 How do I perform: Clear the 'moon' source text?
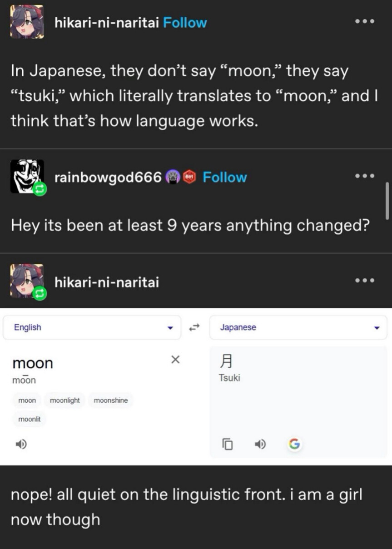175,360
